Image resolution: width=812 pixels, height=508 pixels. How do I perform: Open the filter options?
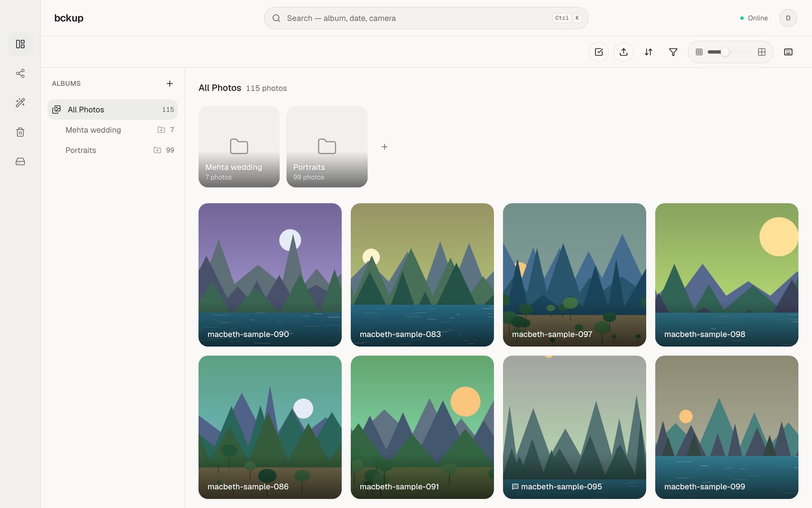(673, 52)
